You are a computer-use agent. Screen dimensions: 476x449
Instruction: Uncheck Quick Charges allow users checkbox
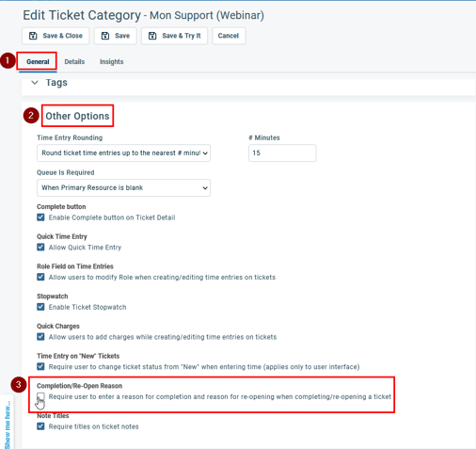click(x=40, y=337)
